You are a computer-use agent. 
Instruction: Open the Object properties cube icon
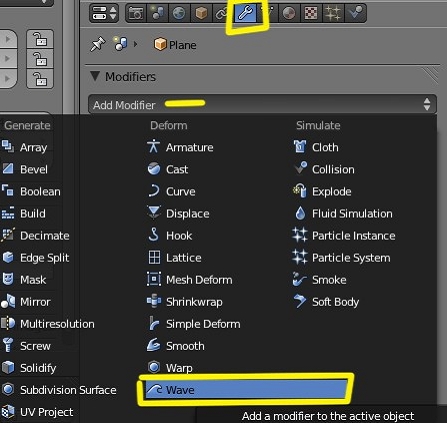pyautogui.click(x=201, y=13)
